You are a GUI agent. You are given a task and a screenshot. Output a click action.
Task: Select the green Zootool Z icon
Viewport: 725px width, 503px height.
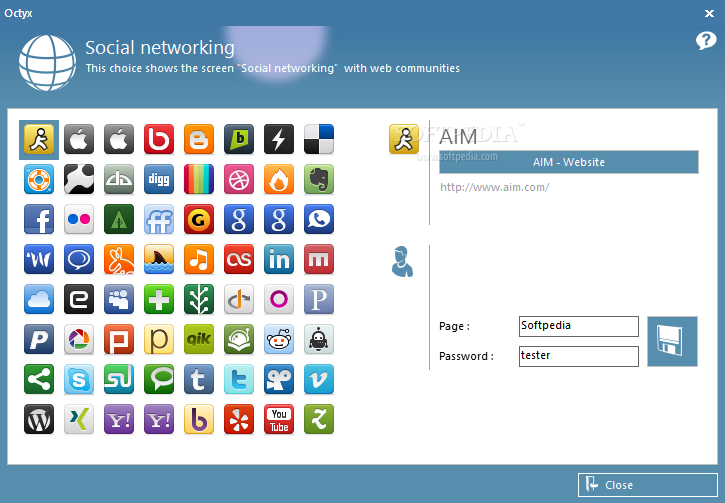[x=319, y=419]
